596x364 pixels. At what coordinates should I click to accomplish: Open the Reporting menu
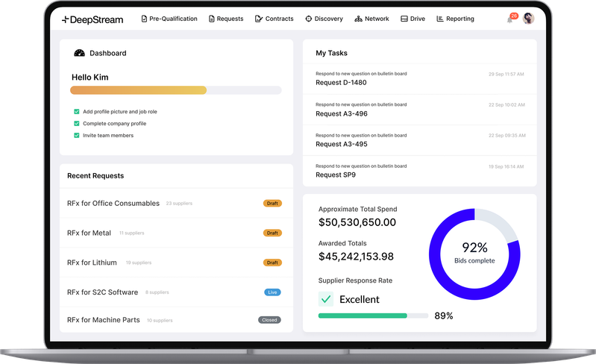click(455, 19)
